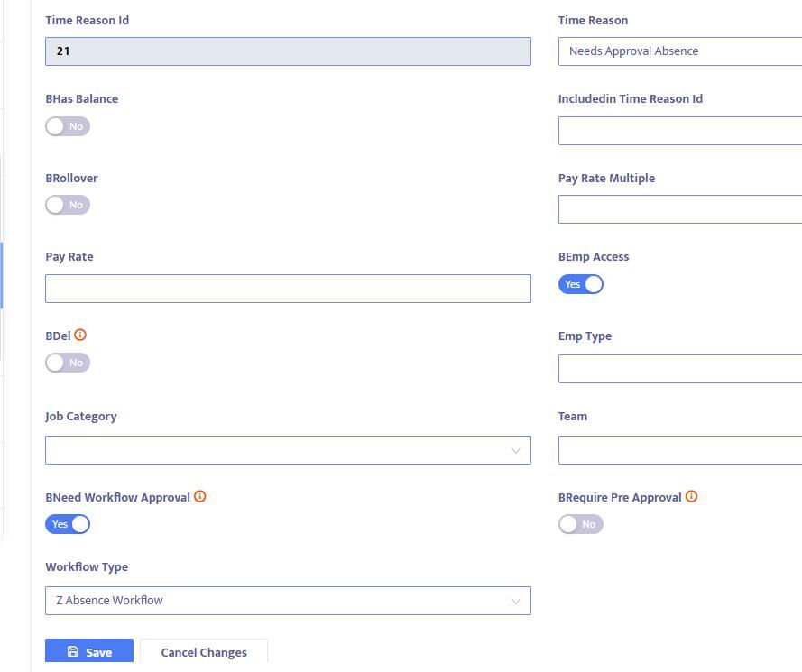The height and width of the screenshot is (672, 802).
Task: Click the floppy disk icon on Save
Action: [73, 651]
